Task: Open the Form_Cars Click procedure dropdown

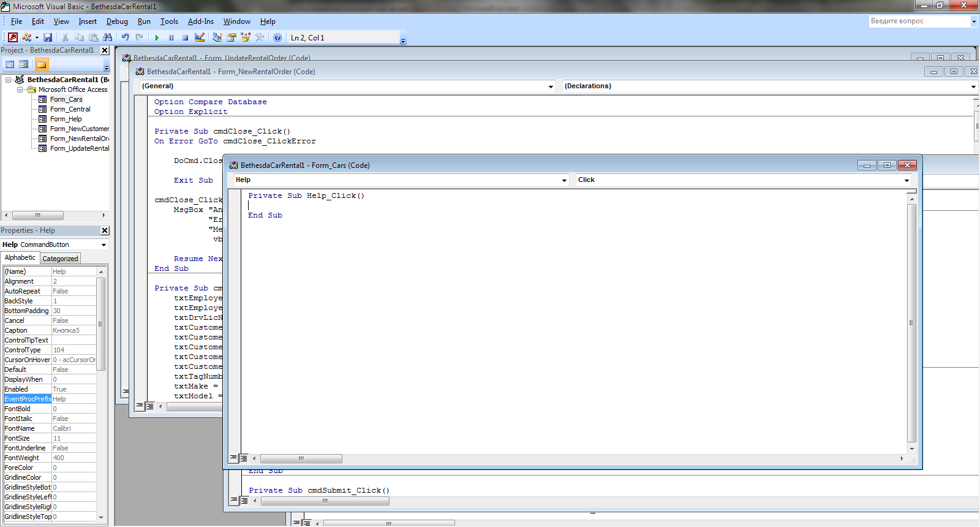Action: [x=907, y=180]
